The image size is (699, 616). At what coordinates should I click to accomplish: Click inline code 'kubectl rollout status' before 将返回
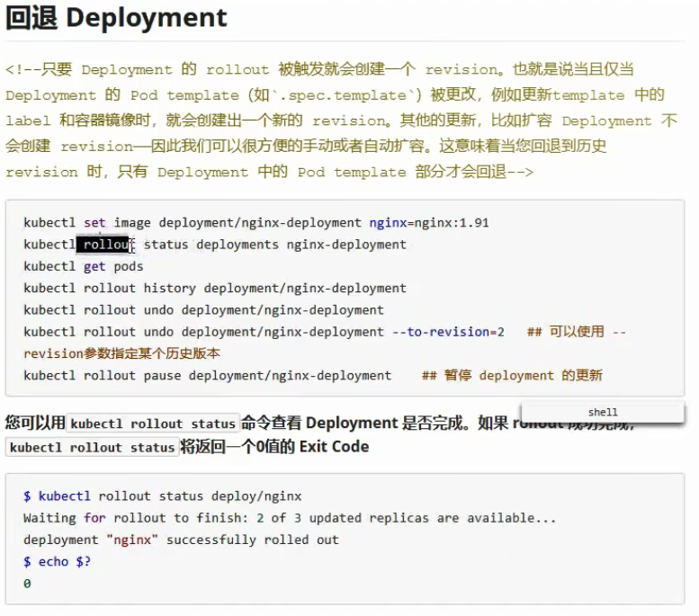(x=93, y=447)
